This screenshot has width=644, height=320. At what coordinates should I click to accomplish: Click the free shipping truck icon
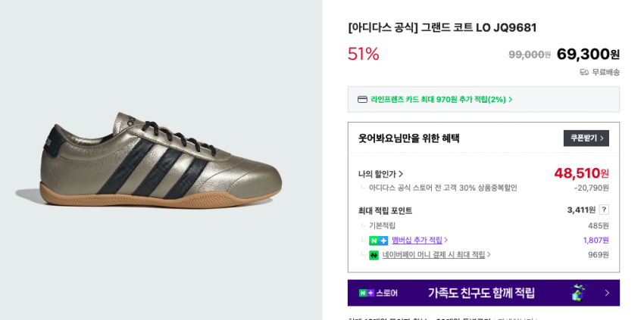tap(584, 72)
